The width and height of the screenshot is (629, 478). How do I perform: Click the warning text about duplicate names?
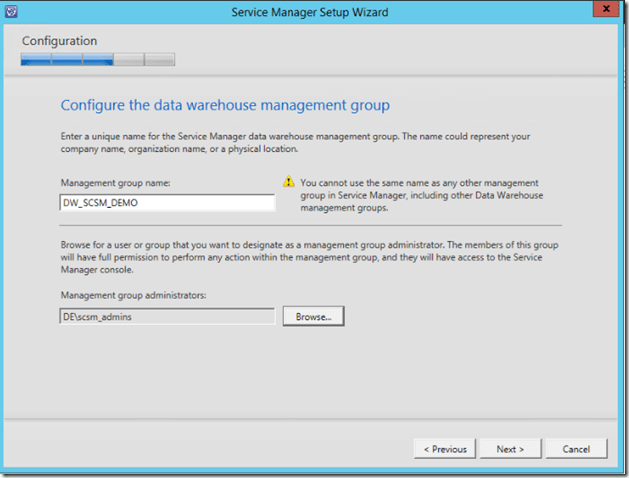pos(420,195)
